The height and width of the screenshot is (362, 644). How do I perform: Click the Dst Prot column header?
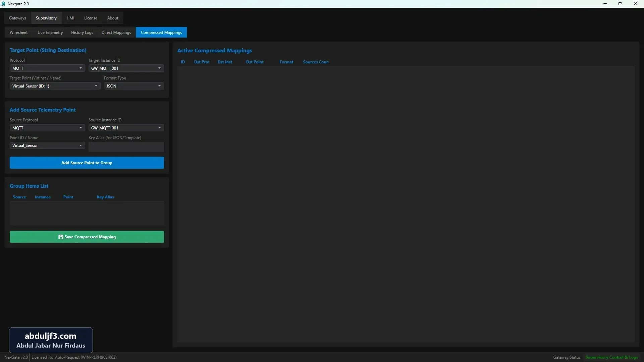(x=202, y=62)
